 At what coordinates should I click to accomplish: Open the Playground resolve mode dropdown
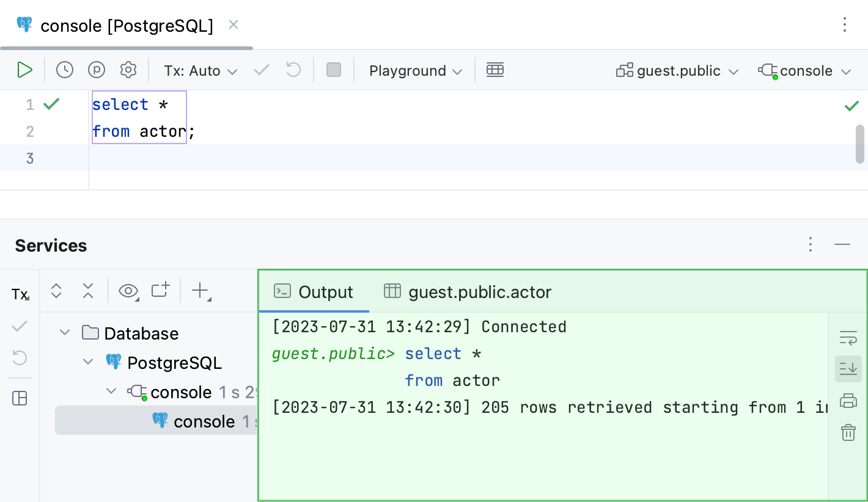(x=416, y=71)
